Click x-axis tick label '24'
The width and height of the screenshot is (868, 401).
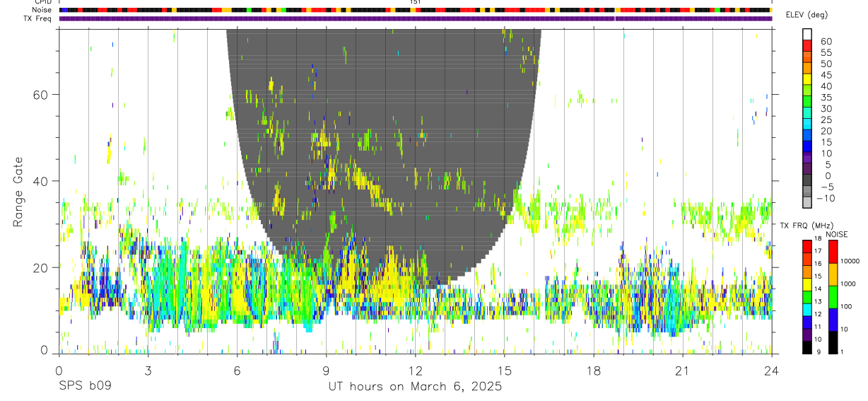pos(771,370)
